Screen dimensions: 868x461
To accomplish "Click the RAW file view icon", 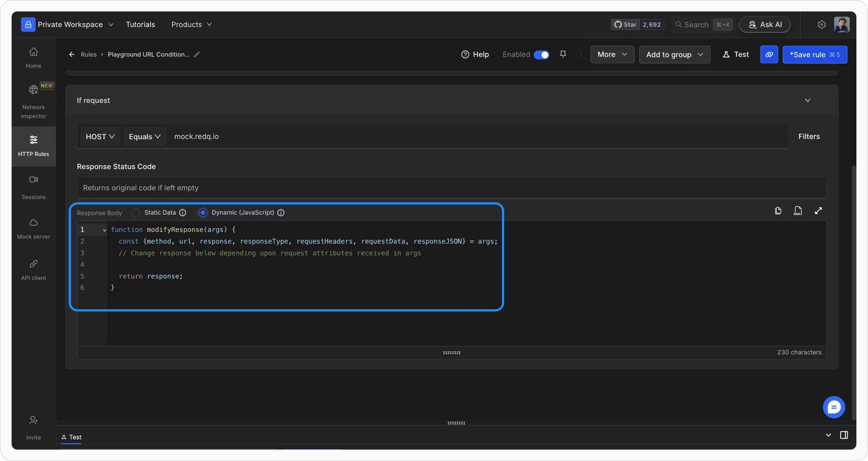I will point(798,211).
